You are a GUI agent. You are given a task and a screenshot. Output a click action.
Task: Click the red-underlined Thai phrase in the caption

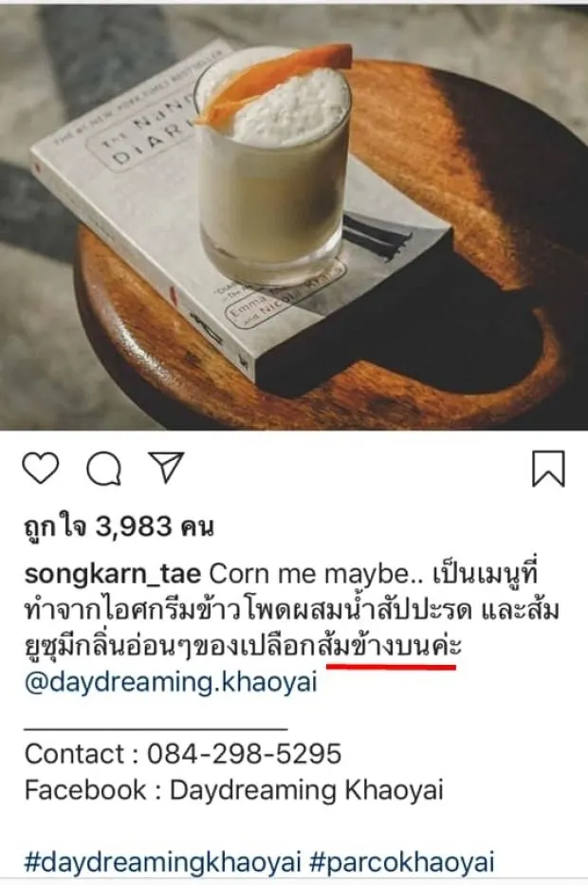click(391, 646)
